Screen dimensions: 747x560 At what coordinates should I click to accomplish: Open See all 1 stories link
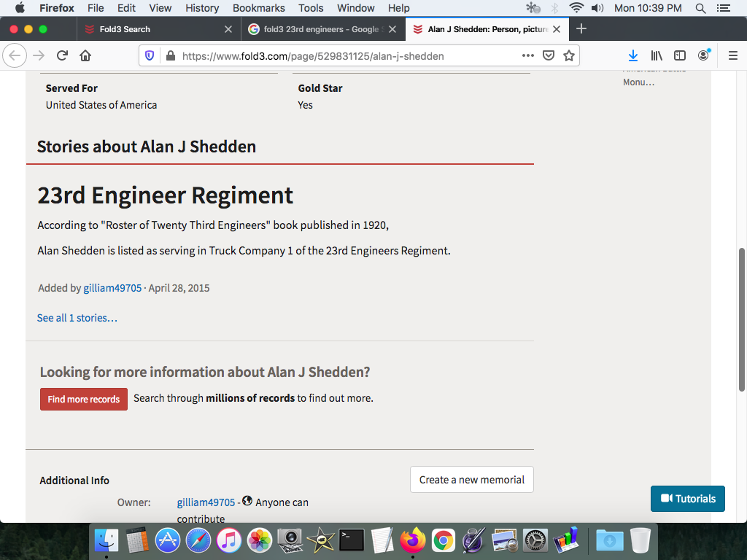[x=77, y=318]
